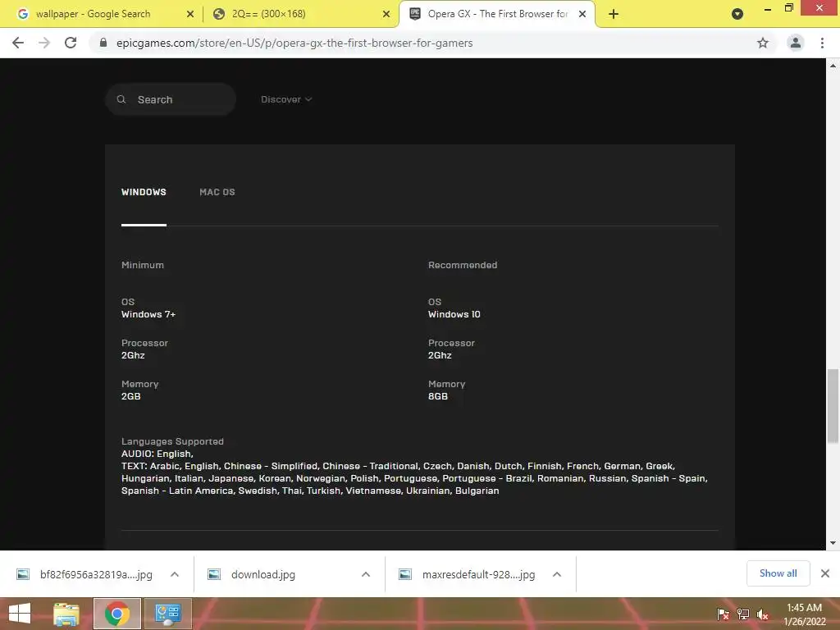Open the Windows Start menu

click(x=20, y=614)
